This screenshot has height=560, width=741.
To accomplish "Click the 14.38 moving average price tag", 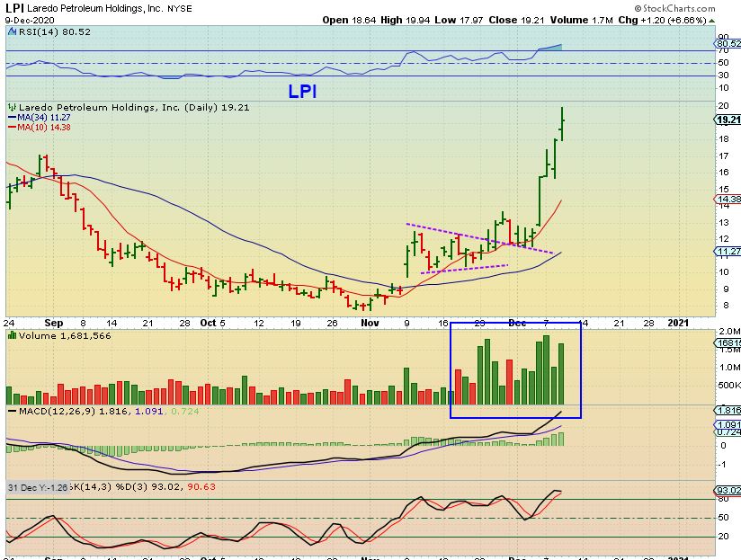I will (728, 200).
